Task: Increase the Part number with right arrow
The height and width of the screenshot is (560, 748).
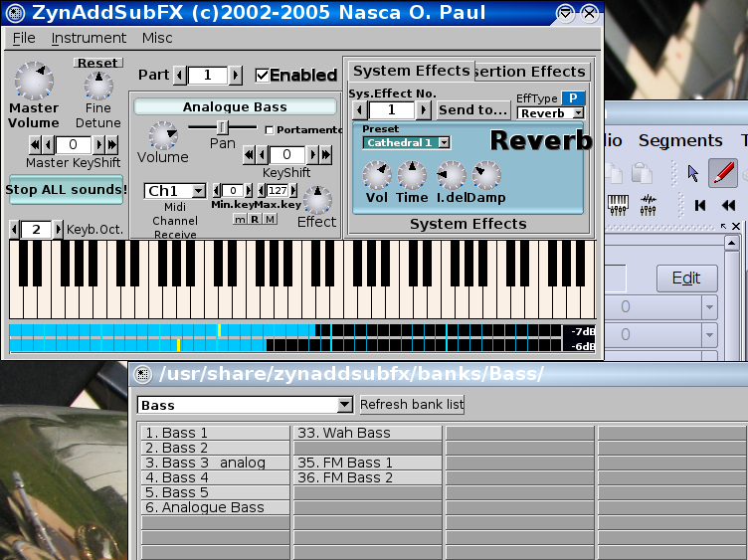Action: click(x=235, y=75)
